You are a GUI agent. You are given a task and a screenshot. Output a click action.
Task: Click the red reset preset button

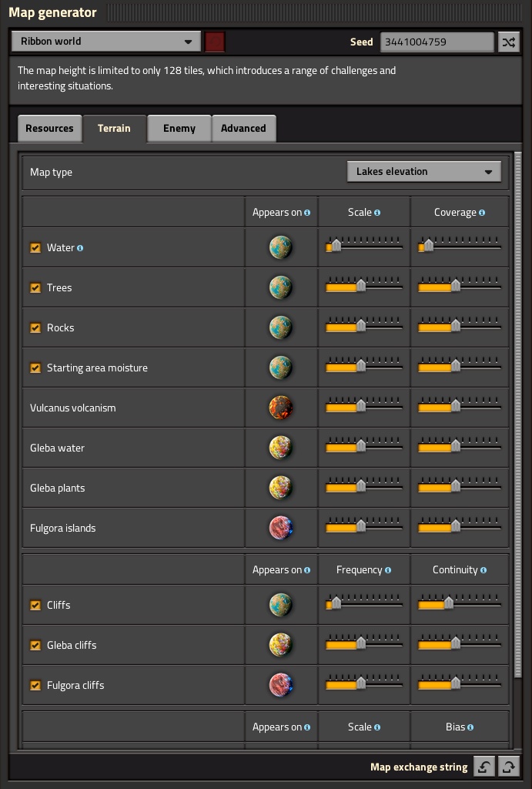tap(215, 42)
